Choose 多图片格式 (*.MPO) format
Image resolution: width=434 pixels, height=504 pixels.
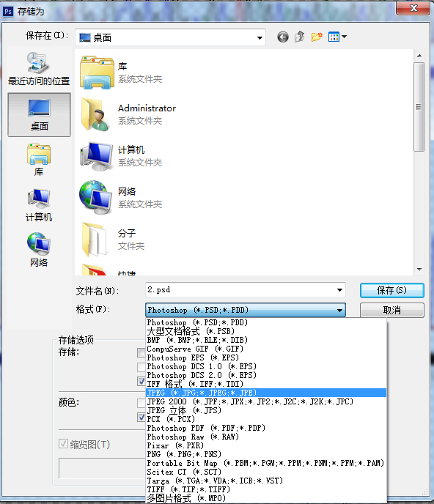click(x=266, y=498)
